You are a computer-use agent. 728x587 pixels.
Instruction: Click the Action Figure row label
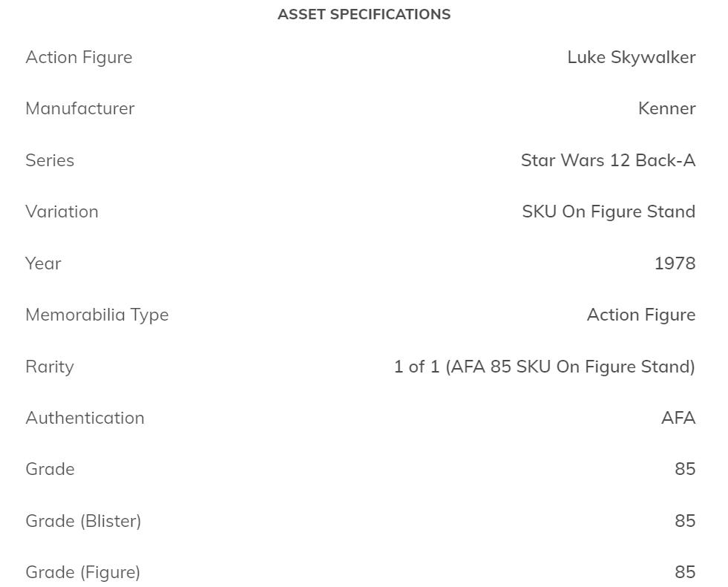79,57
